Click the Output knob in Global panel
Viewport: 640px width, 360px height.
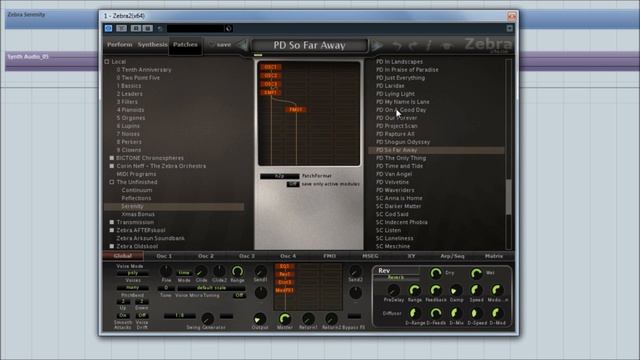pyautogui.click(x=260, y=319)
